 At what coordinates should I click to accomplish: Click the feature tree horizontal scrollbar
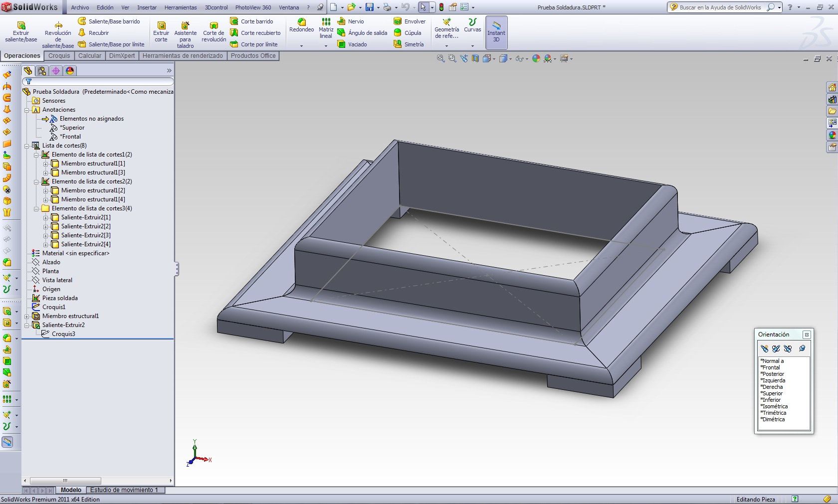65,481
